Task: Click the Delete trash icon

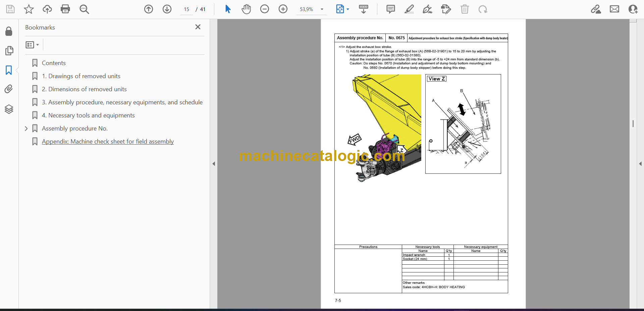Action: (465, 9)
